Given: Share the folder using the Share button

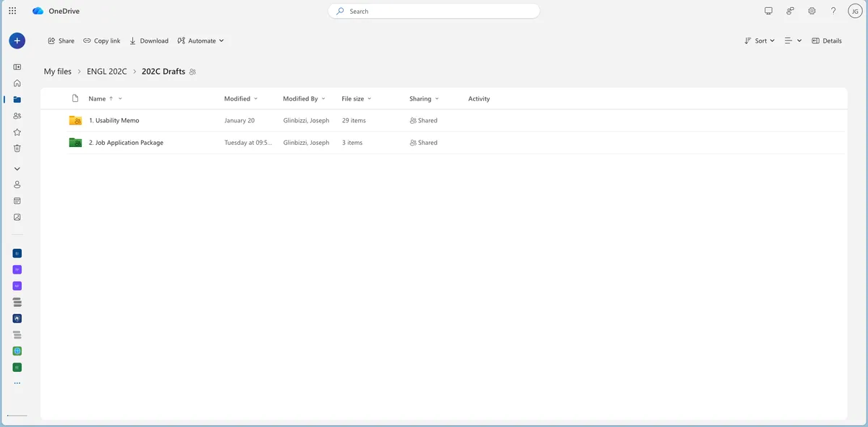Looking at the screenshot, I should click(61, 41).
